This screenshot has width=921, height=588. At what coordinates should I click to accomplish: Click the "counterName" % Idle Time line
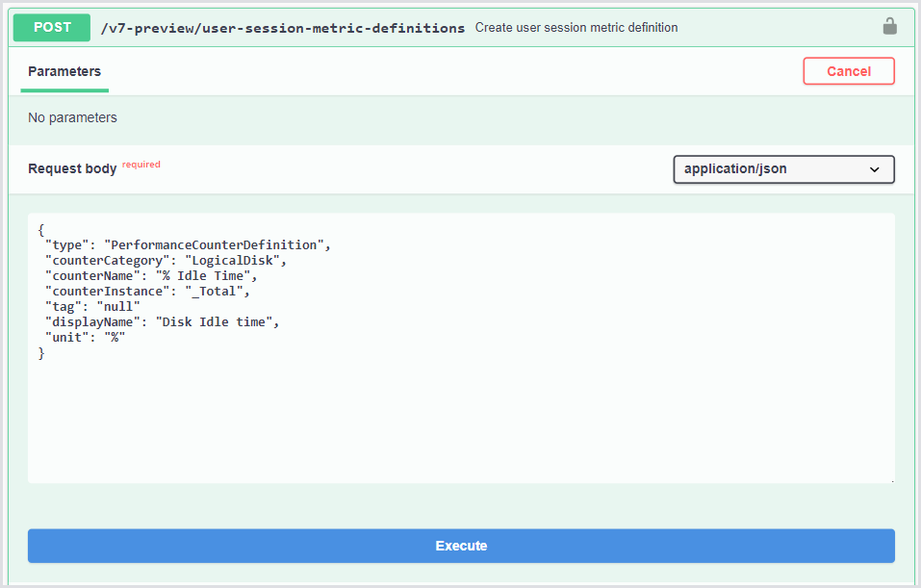coord(151,276)
